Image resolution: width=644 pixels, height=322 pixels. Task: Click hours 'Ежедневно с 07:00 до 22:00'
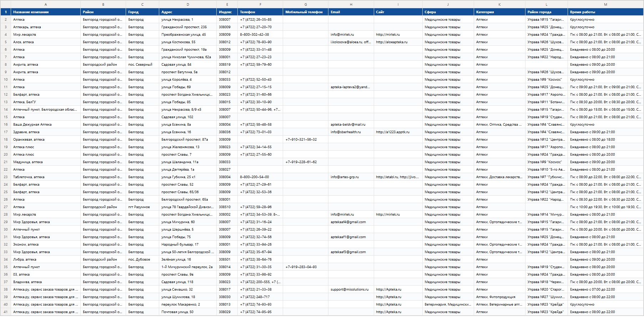pos(605,290)
